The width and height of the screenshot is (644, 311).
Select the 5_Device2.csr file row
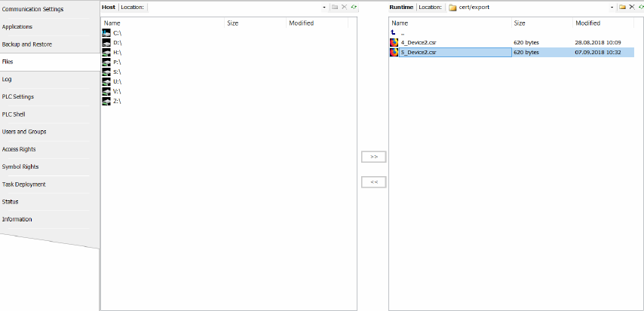(x=452, y=53)
